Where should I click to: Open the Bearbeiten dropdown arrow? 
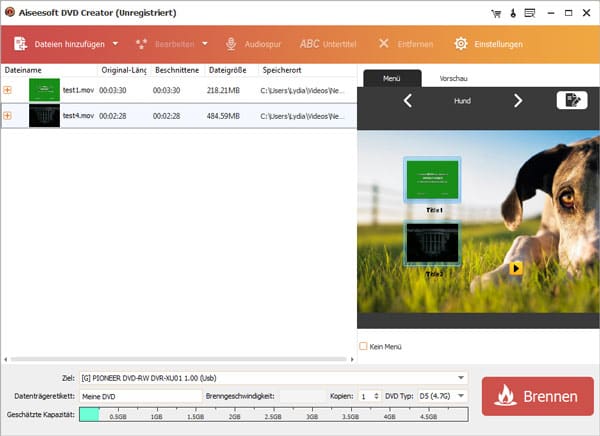click(205, 44)
